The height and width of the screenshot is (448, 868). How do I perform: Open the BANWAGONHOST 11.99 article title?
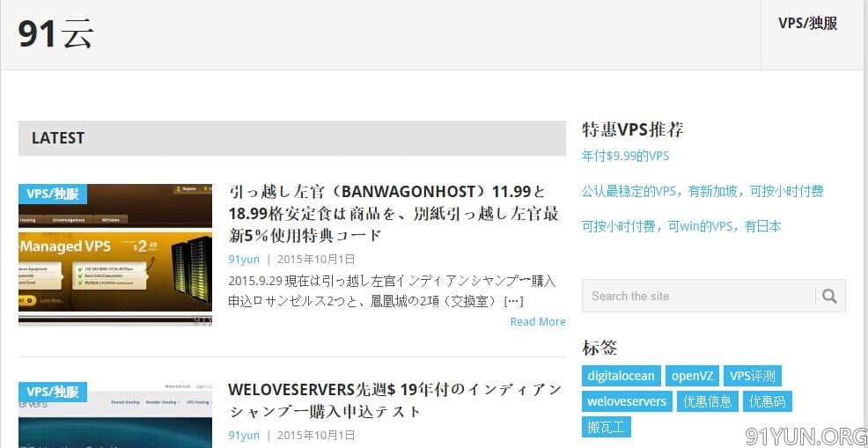(x=394, y=213)
